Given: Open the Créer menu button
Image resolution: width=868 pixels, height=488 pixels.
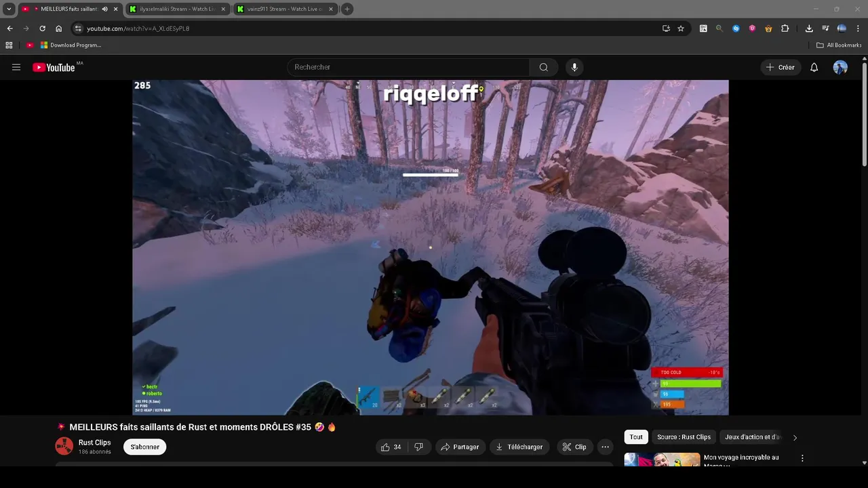Looking at the screenshot, I should click(781, 67).
